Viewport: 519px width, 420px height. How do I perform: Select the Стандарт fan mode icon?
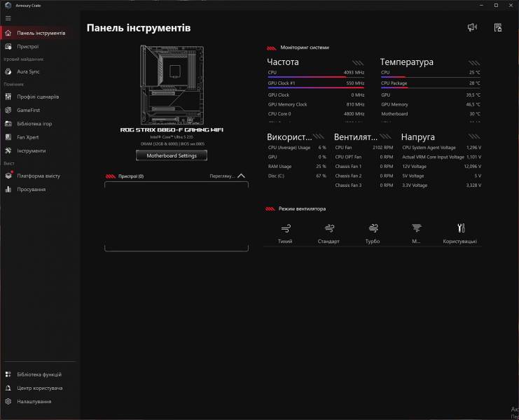(x=329, y=228)
